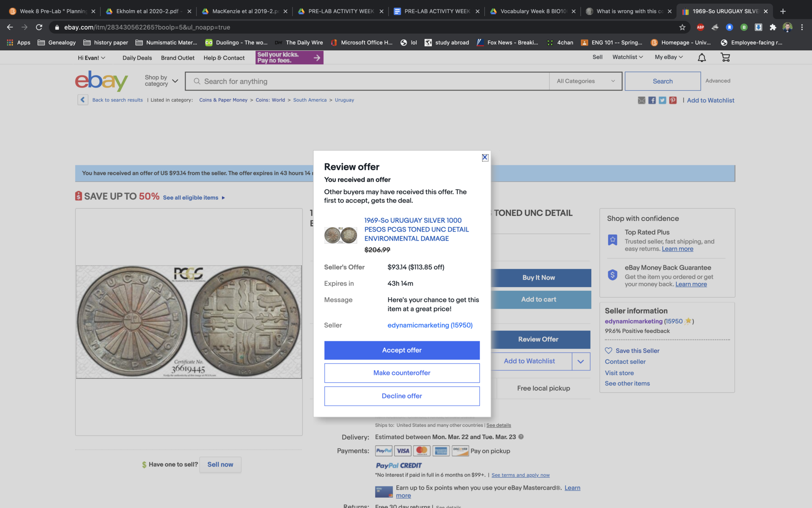
Task: Click the coin thumbnail in offer dialog
Action: (340, 235)
